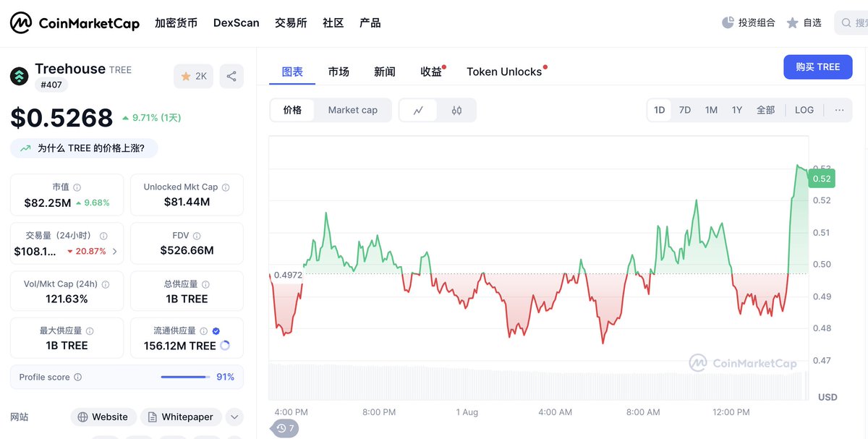Click the history clock badge showing 7

click(286, 428)
